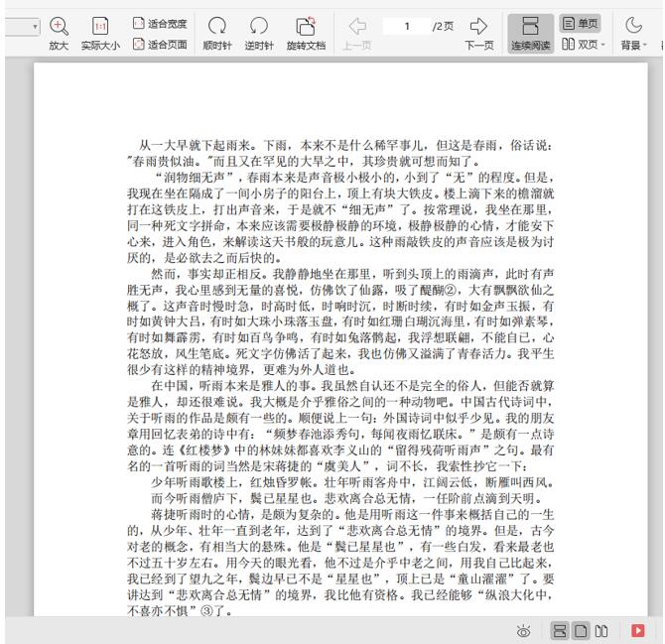665x644 pixels.
Task: Click the page number input field
Action: 407,26
